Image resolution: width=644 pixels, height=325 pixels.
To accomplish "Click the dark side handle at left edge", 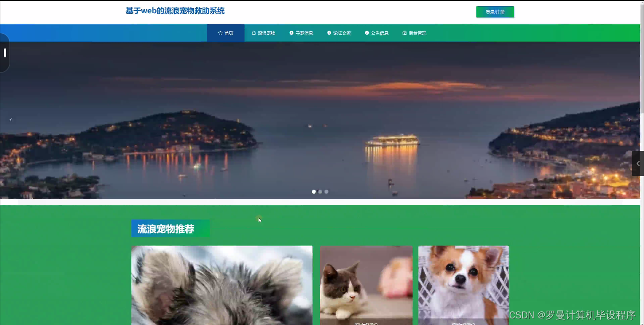I will (x=5, y=53).
